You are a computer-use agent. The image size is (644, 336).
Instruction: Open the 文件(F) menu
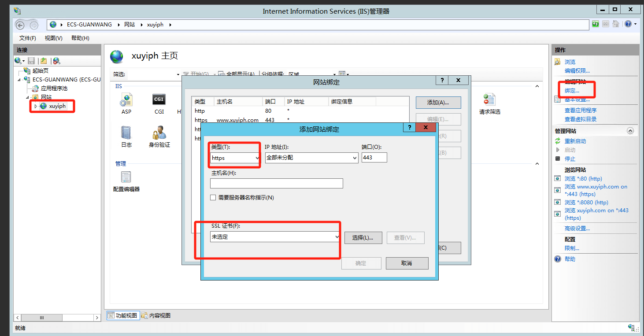[28, 38]
